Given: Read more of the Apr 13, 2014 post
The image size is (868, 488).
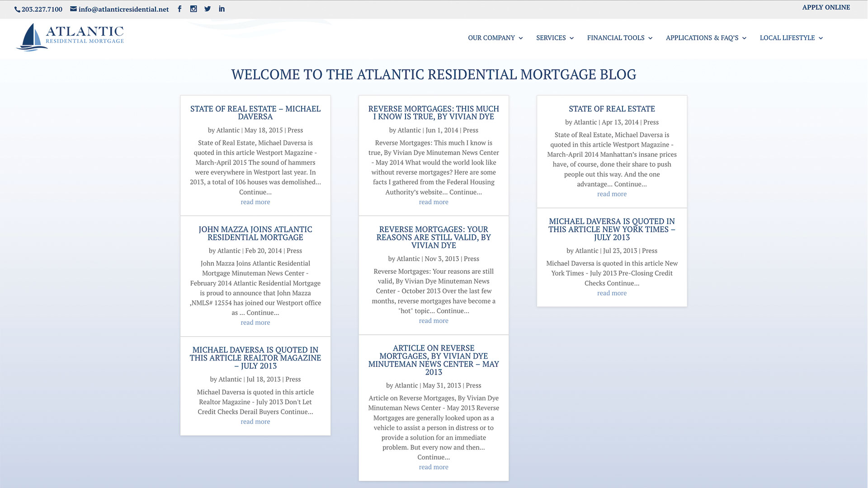Looking at the screenshot, I should pyautogui.click(x=612, y=194).
